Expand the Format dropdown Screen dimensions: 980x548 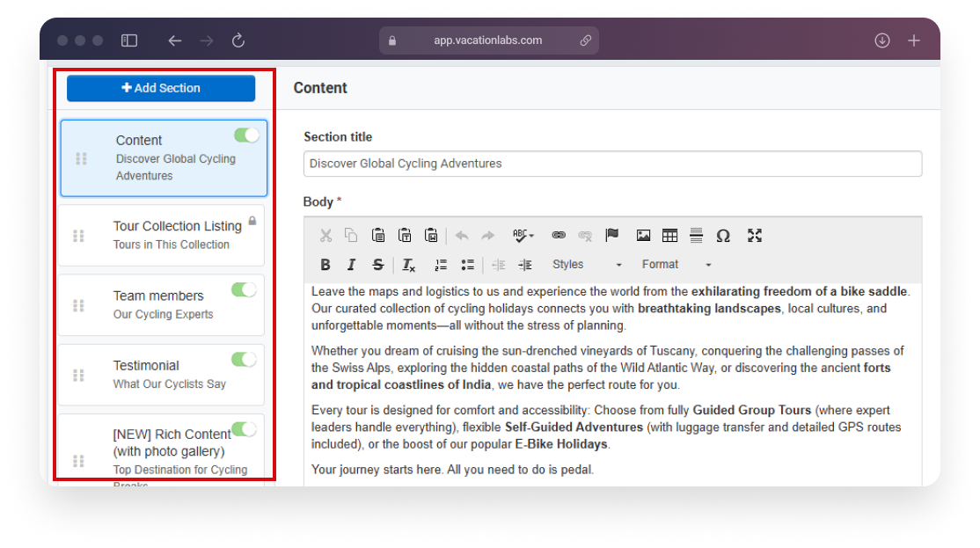(676, 265)
